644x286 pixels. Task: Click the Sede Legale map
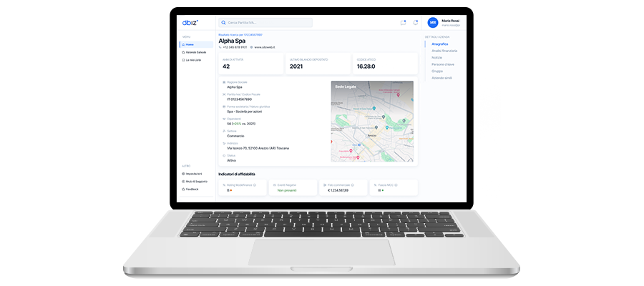372,121
